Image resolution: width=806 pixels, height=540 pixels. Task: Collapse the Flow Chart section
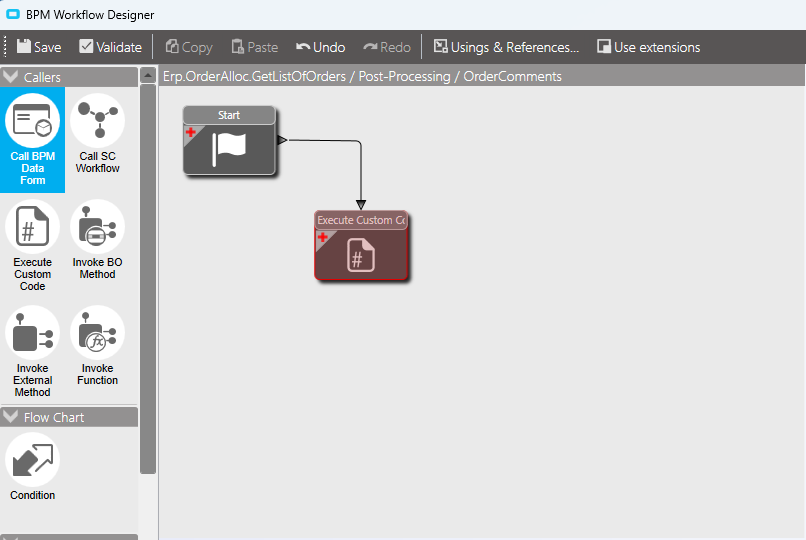tap(10, 417)
